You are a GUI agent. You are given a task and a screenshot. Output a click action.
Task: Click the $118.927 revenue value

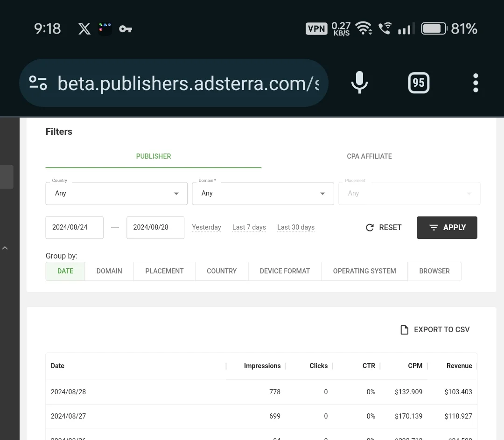[458, 416]
